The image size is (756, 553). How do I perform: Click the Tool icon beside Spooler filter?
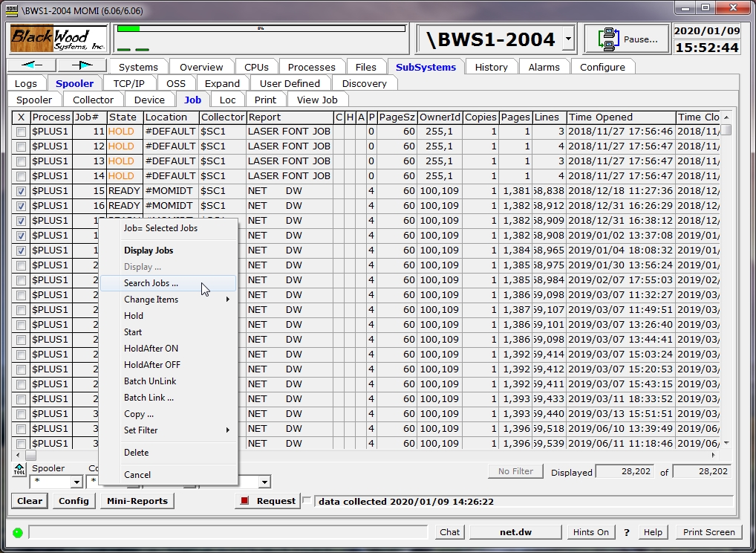pos(19,470)
